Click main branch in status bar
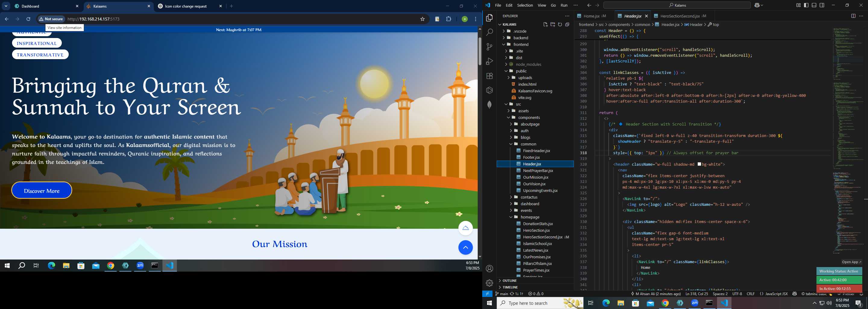 click(x=502, y=294)
